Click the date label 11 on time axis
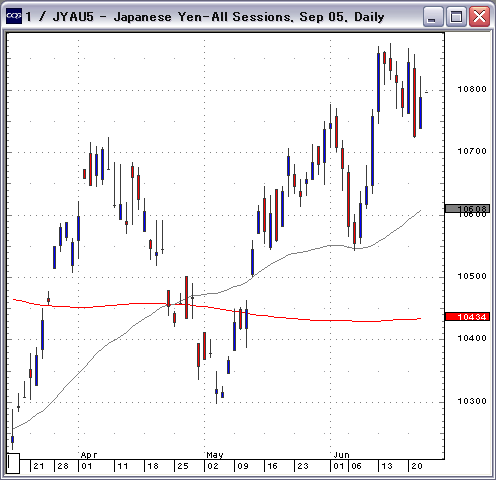 coord(123,466)
